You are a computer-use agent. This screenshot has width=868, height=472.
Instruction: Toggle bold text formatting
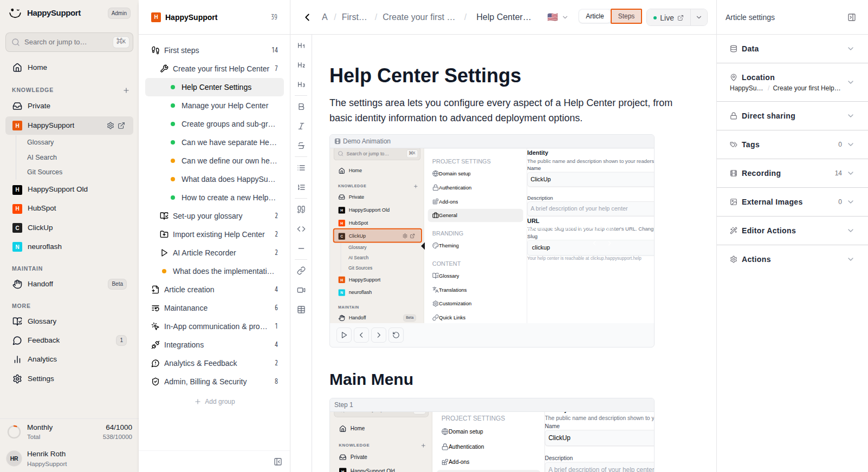coord(301,107)
